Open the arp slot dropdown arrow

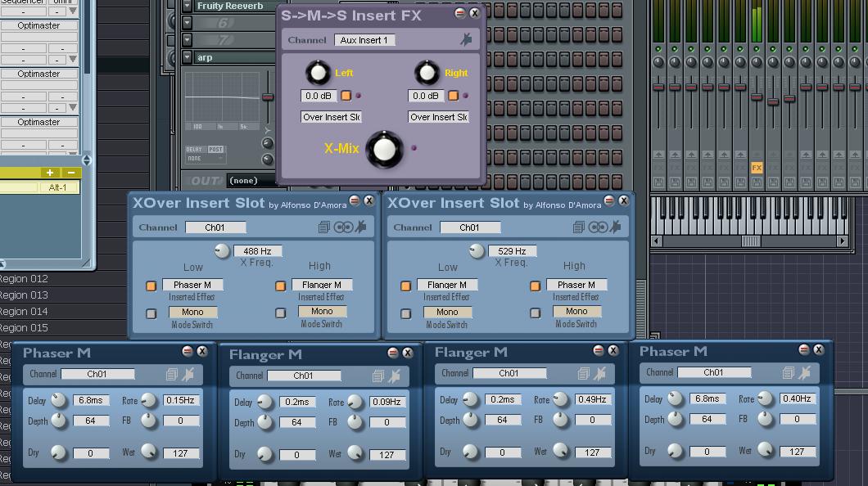[x=187, y=57]
